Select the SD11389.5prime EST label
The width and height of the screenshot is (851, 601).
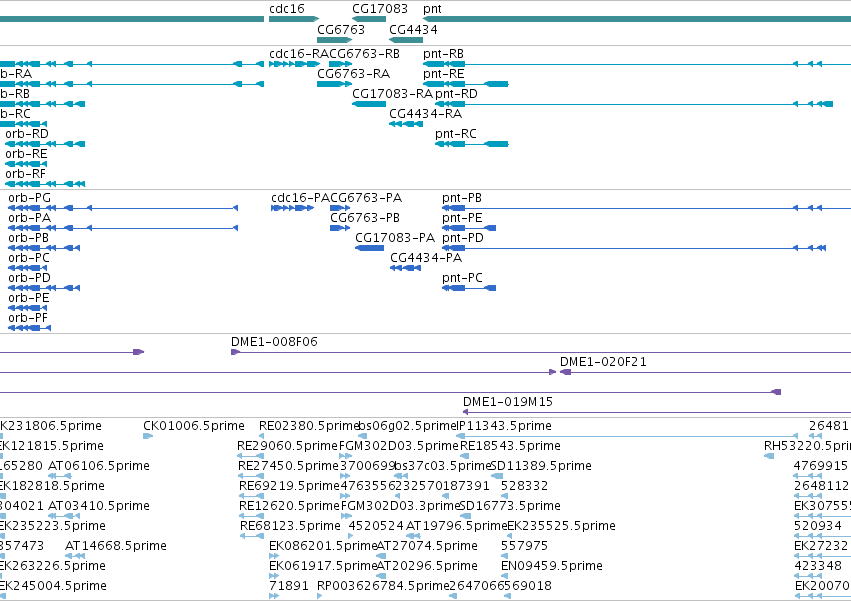coord(541,466)
